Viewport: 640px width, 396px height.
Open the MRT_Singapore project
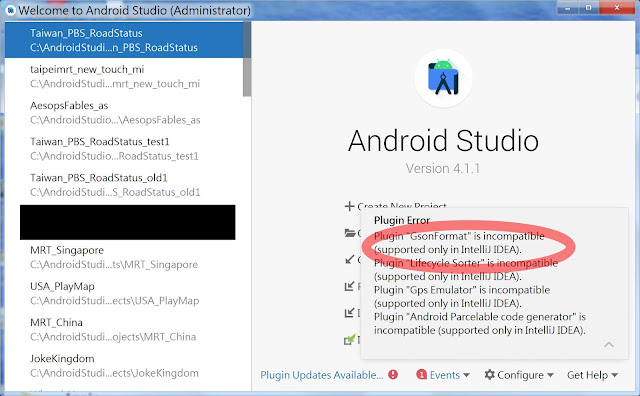[x=124, y=257]
